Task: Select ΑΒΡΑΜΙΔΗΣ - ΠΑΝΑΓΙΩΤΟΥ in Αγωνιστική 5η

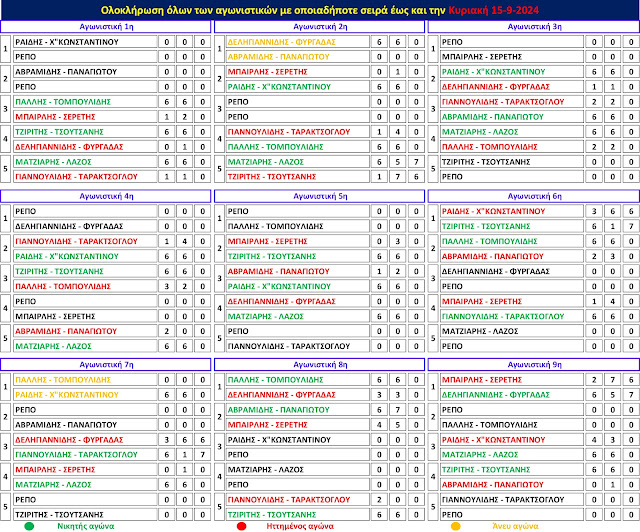Action: pos(298,272)
